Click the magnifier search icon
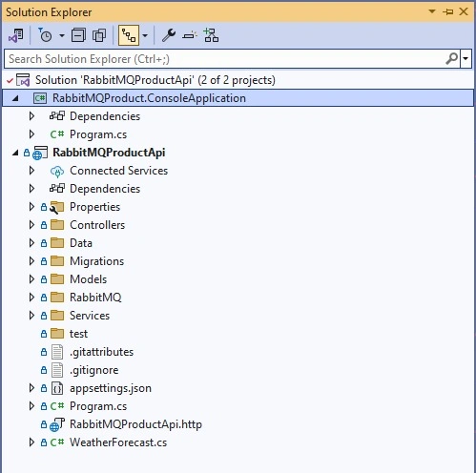Image resolution: width=476 pixels, height=473 pixels. (x=452, y=59)
